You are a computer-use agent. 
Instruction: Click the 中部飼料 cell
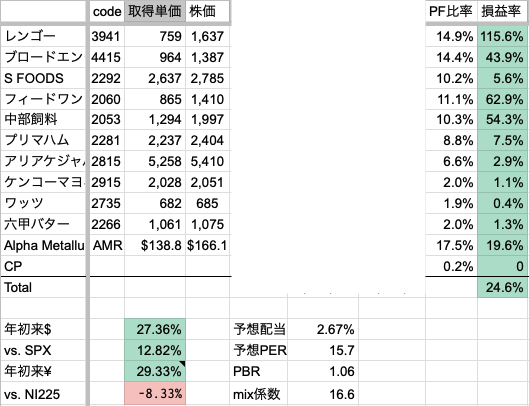(x=43, y=119)
